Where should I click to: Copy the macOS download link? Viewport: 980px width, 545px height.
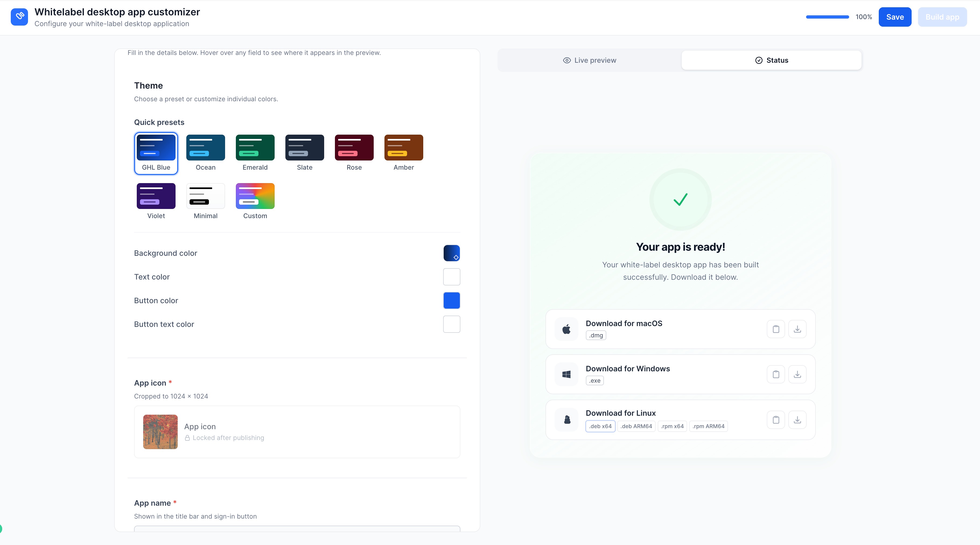pos(776,329)
